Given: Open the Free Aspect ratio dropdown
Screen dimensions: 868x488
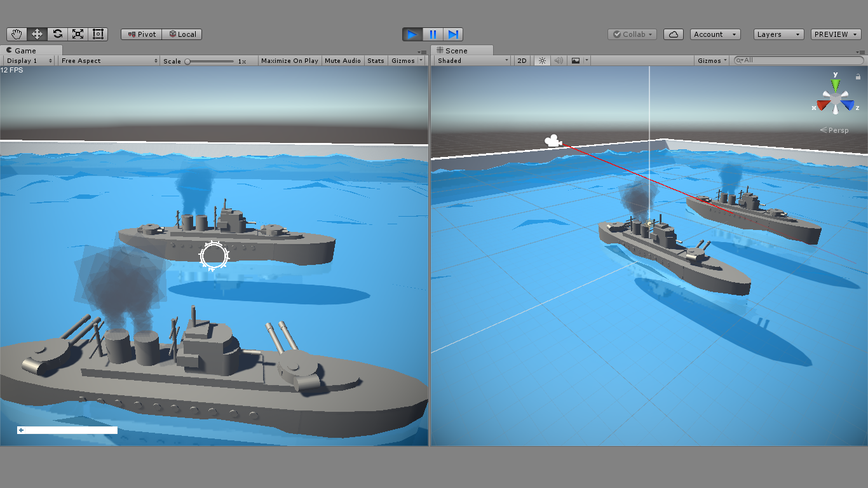Looking at the screenshot, I should [109, 61].
